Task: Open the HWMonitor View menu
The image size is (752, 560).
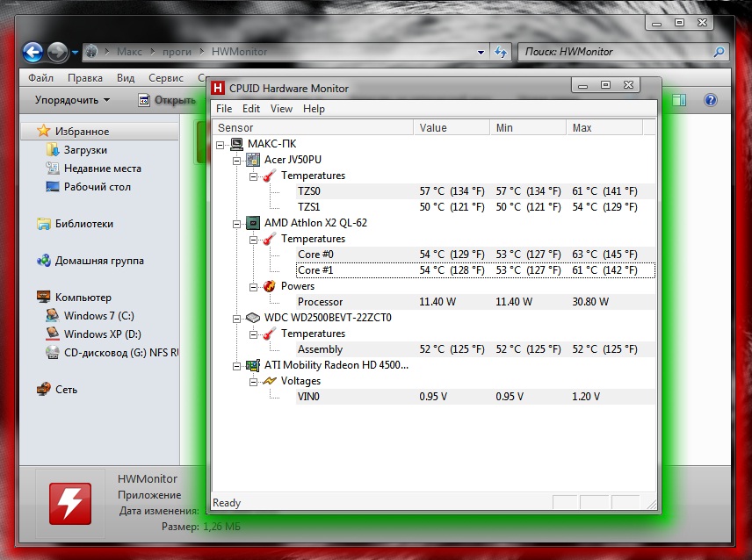Action: click(281, 109)
